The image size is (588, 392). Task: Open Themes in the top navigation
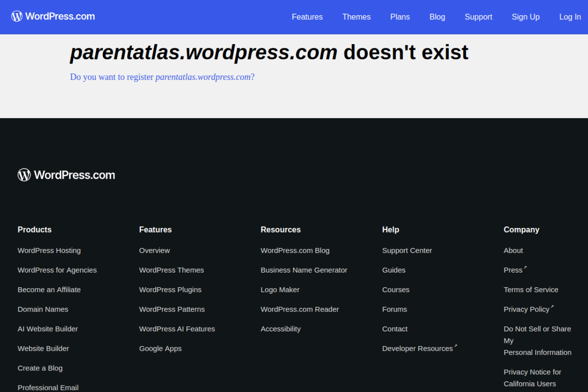coord(356,17)
